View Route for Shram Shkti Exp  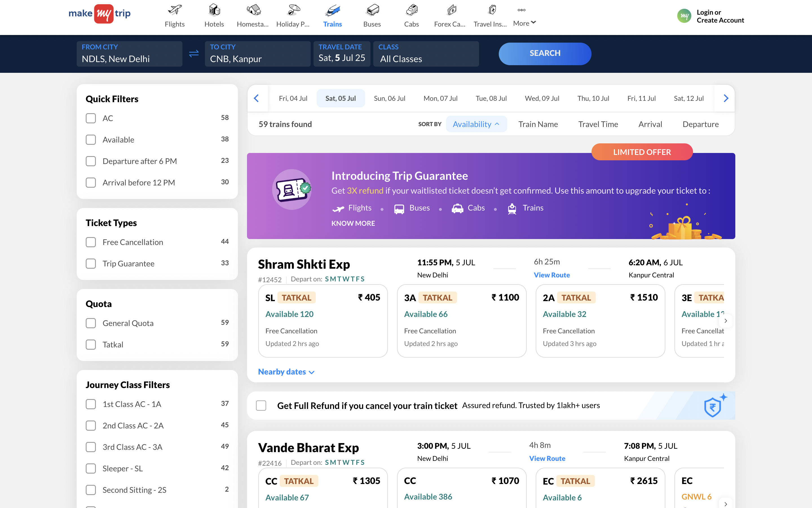(551, 275)
